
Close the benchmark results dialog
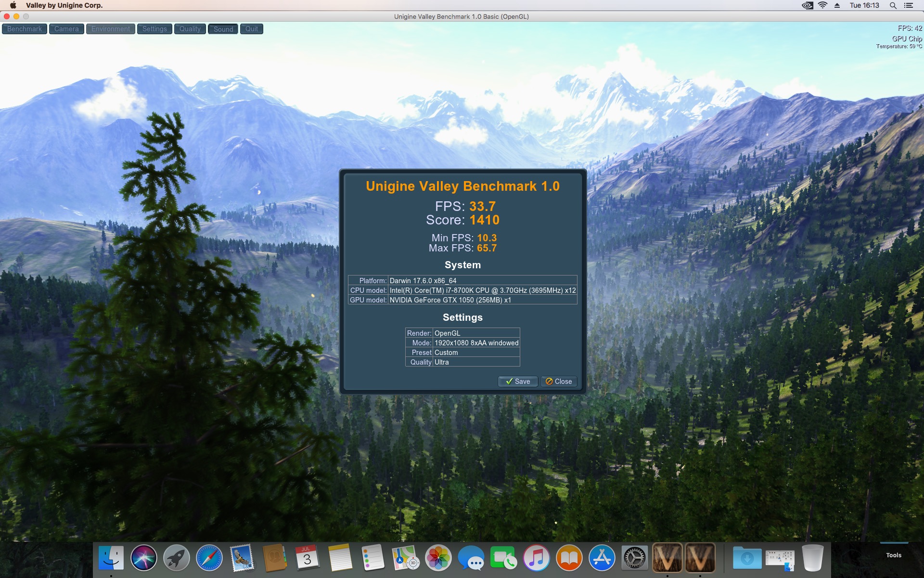coord(559,381)
